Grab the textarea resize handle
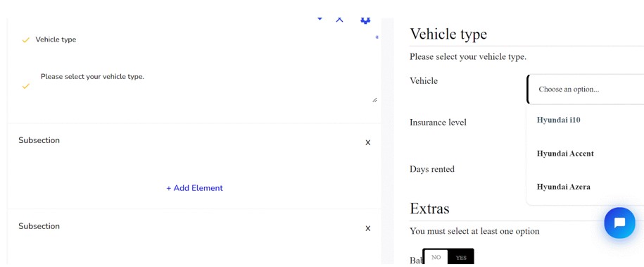Image resolution: width=644 pixels, height=267 pixels. (374, 100)
